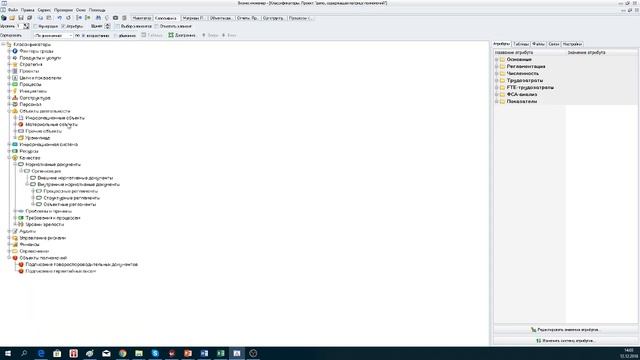Image resolution: width=640 pixels, height=360 pixels.
Task: Select the возрастанию sort radio button
Action: 83,36
